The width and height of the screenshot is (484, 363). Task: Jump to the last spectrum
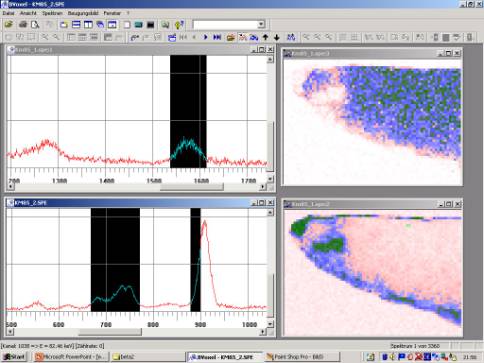[217, 37]
